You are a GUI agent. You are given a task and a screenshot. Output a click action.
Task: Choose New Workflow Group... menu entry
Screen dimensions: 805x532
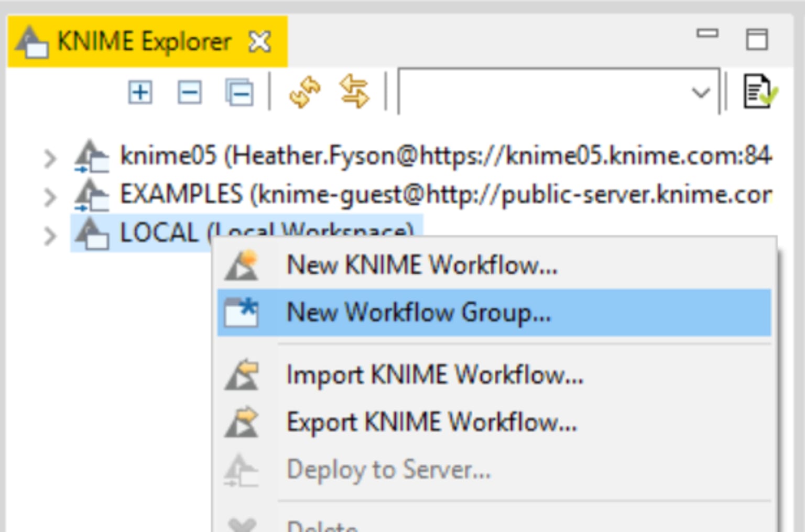click(494, 313)
